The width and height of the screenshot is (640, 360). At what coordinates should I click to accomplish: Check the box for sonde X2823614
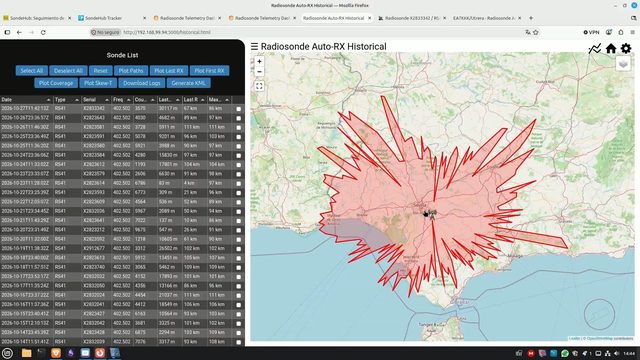coord(239,184)
